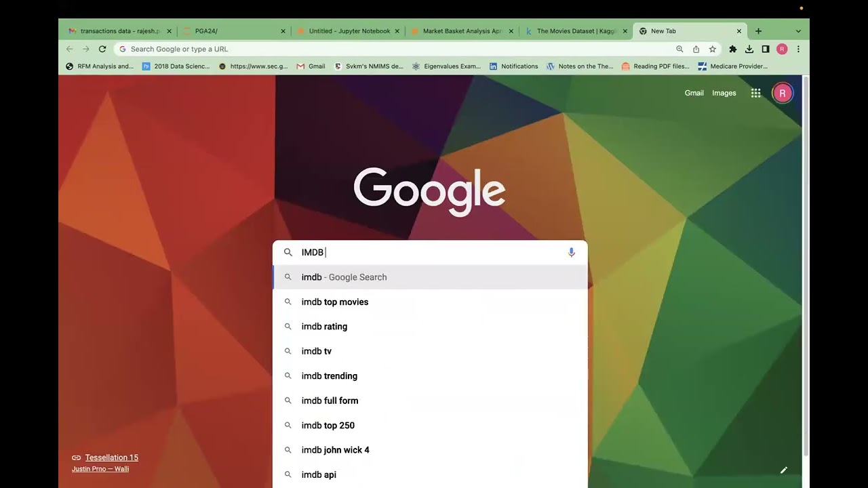Viewport: 868px width, 488px height.
Task: Select the imdb - Google Search suggestion
Action: [x=430, y=277]
